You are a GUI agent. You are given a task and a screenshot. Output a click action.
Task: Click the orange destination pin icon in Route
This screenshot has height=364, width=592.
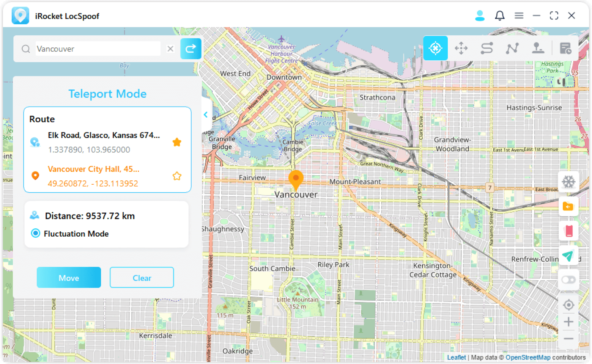tap(35, 176)
